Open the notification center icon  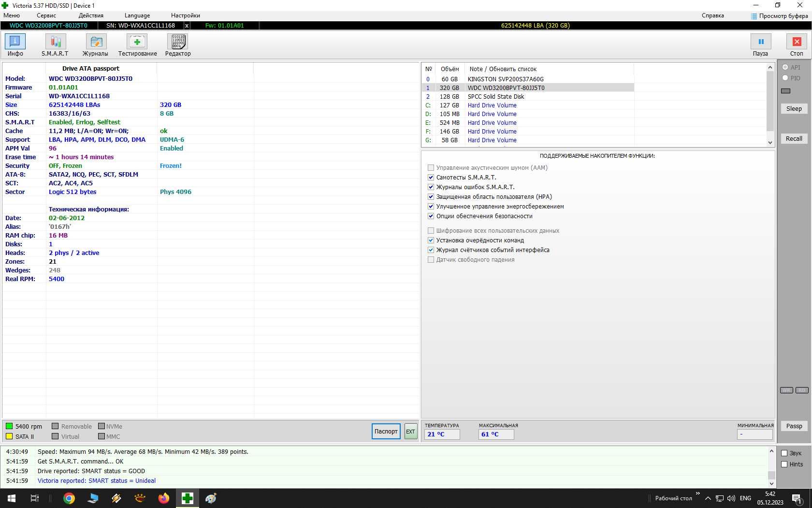click(797, 498)
